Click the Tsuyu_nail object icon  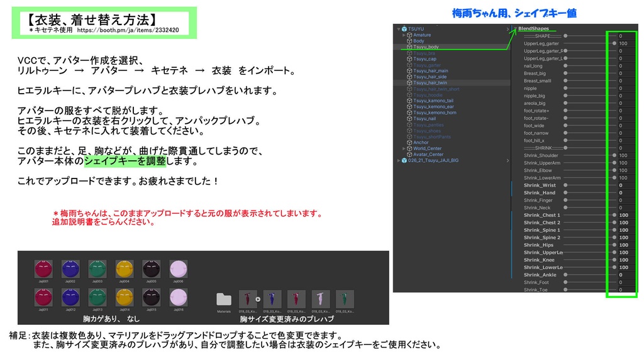(408, 120)
